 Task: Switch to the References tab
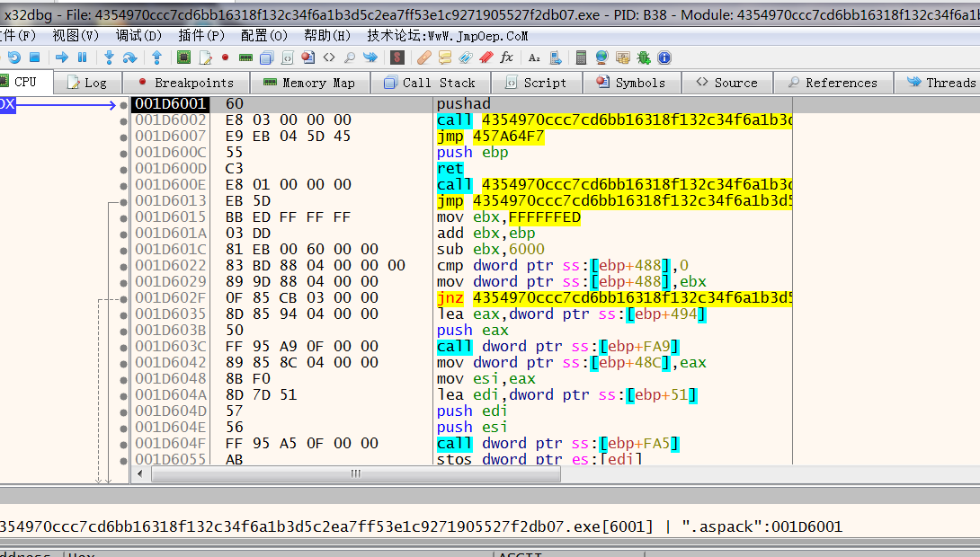pyautogui.click(x=833, y=83)
